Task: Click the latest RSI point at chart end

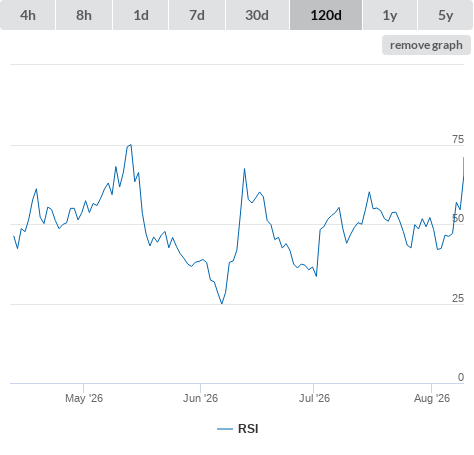Action: coord(463,158)
